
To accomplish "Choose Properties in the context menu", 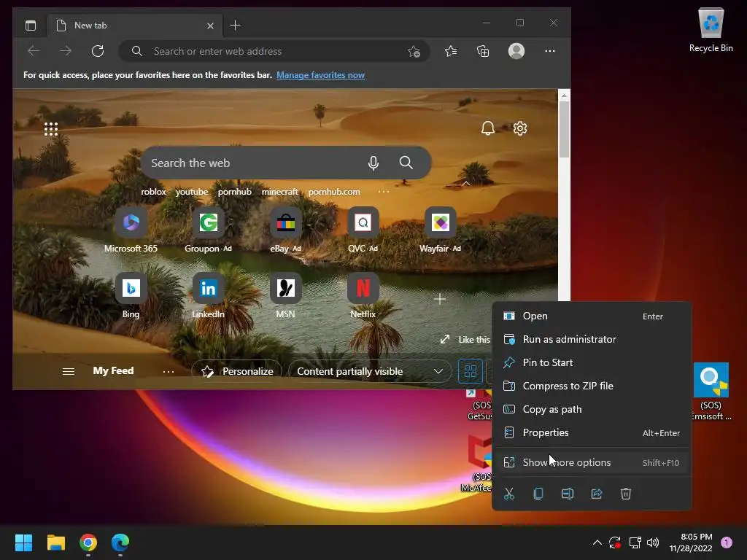I will [592, 432].
